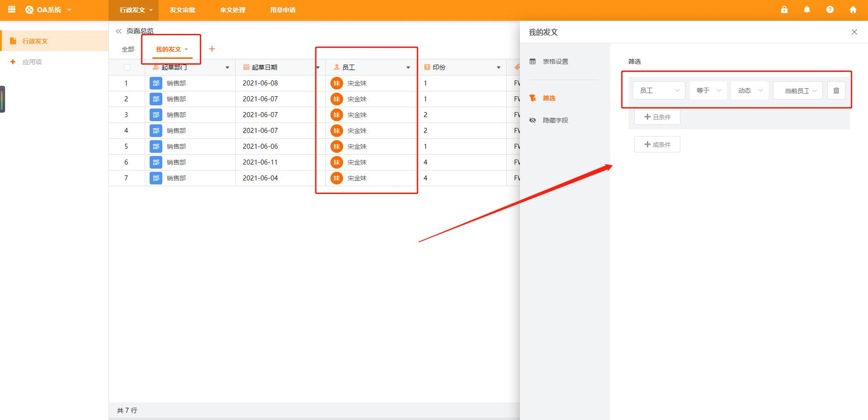
Task: Add a new view with plus icon
Action: point(212,49)
